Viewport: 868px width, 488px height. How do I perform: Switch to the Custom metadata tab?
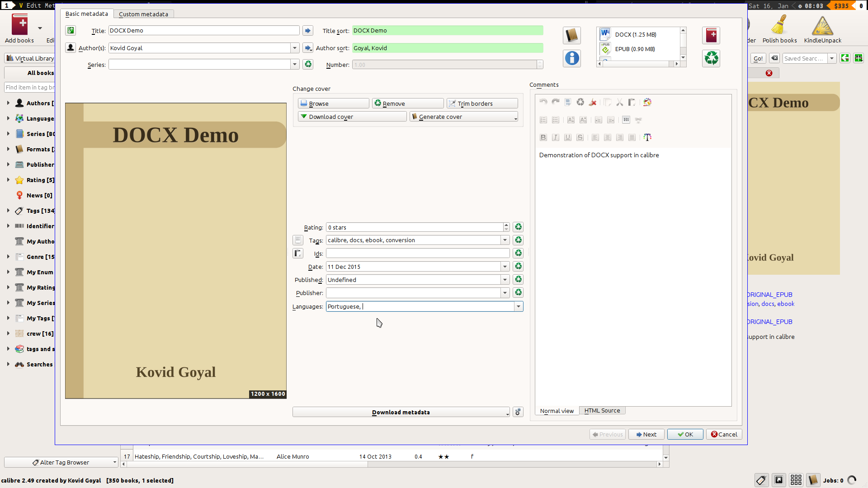(x=143, y=14)
